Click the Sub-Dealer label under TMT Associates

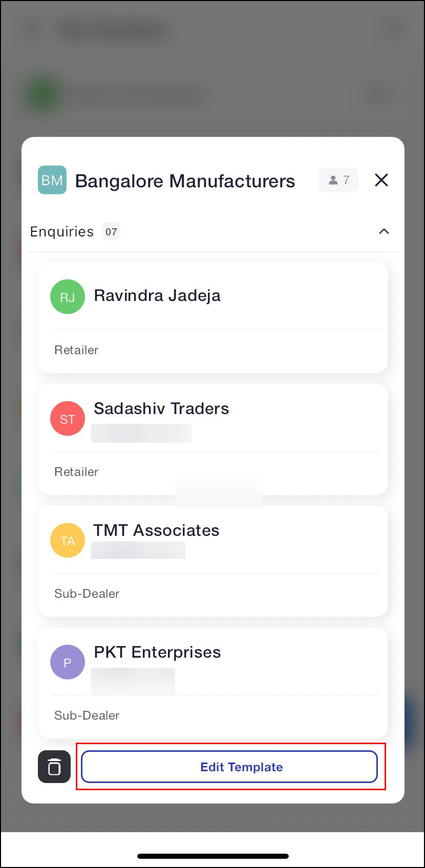point(87,594)
